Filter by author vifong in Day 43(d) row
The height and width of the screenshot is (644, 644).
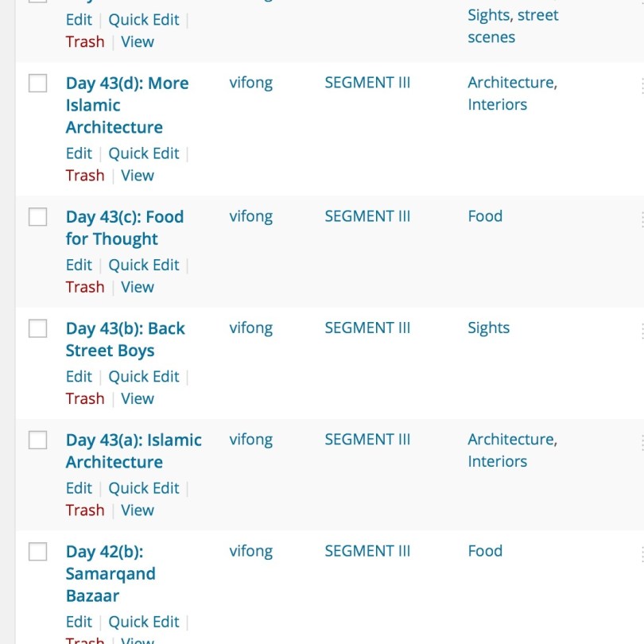pyautogui.click(x=250, y=83)
